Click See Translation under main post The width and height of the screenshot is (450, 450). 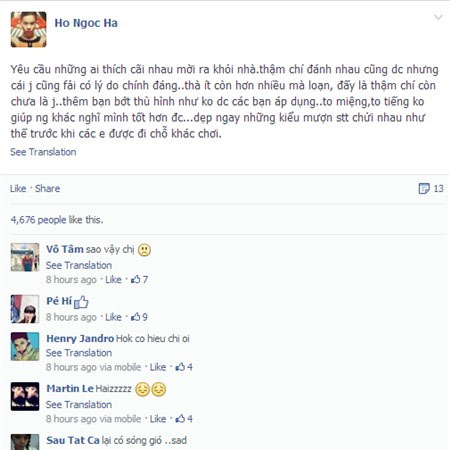[x=43, y=152]
